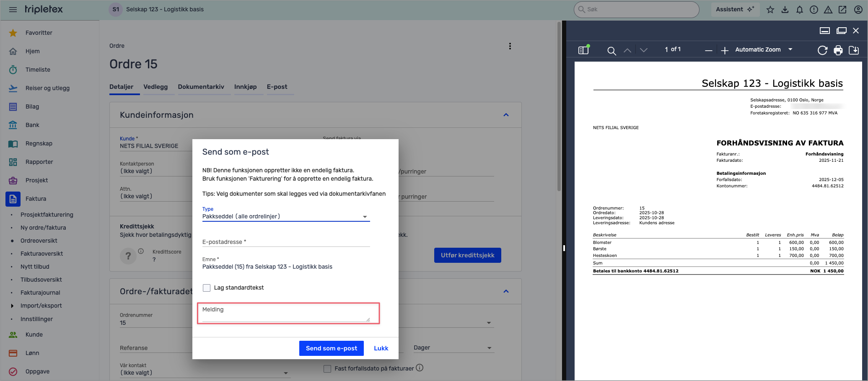Click the favorites star in top bar
Viewport: 868px width, 381px height.
click(770, 10)
